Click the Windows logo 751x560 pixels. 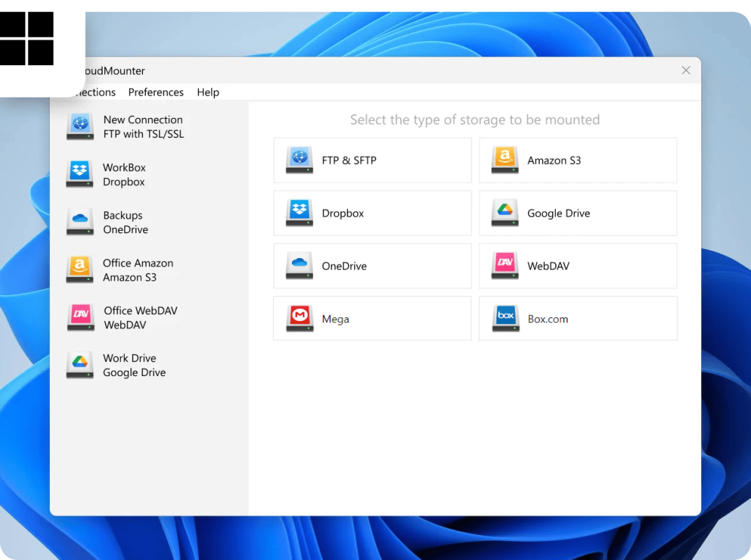click(x=27, y=38)
